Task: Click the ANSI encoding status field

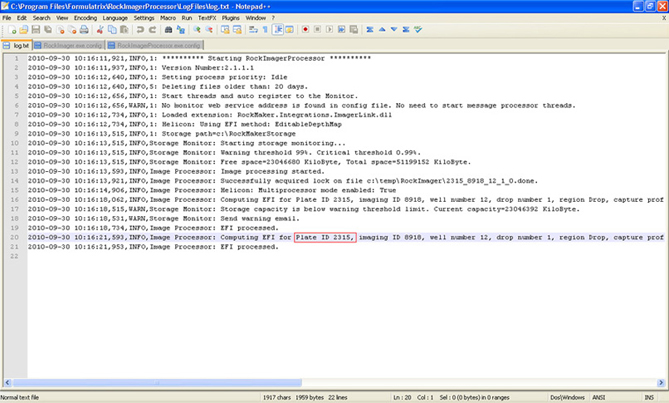Action: (598, 397)
